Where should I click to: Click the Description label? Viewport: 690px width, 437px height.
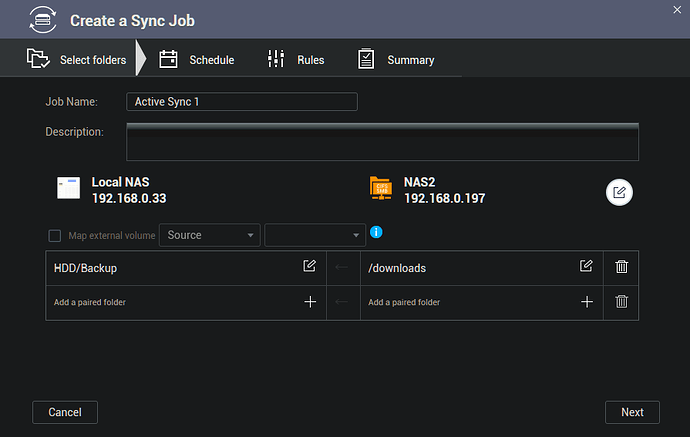pos(74,132)
